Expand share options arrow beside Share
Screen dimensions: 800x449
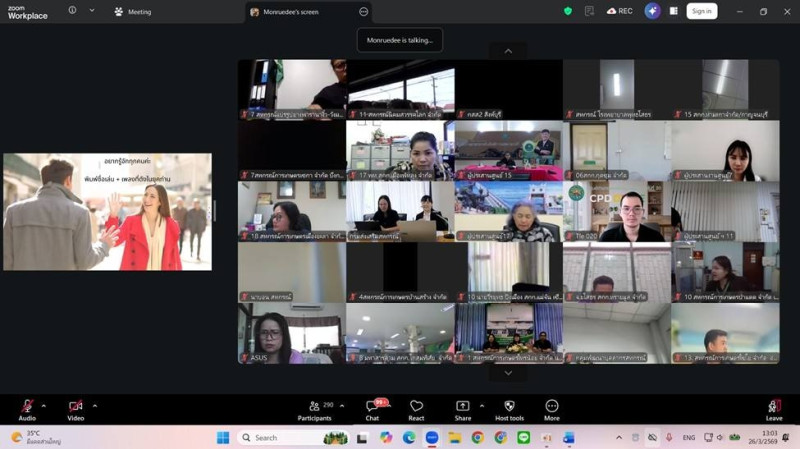(x=482, y=405)
